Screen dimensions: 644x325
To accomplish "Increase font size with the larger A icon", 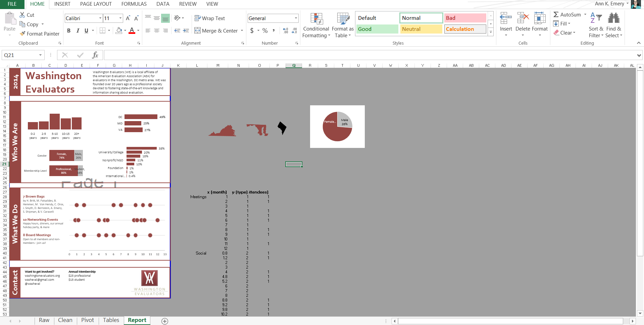I will tap(128, 18).
